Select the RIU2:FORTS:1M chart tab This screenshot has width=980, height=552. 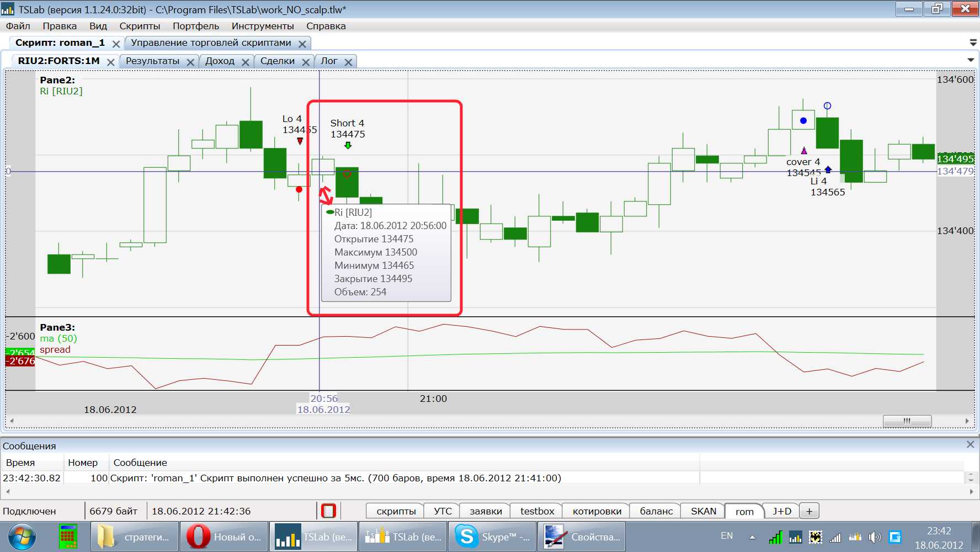(x=58, y=61)
